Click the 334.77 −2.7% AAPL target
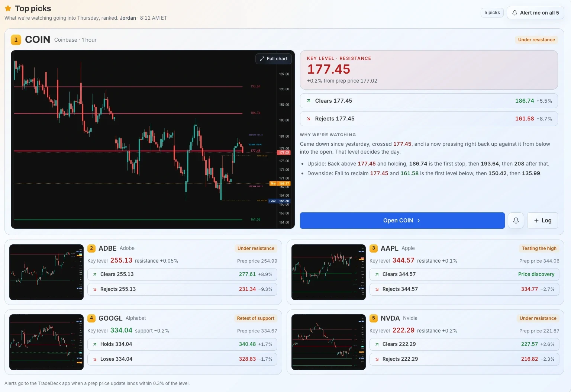571x392 pixels. 538,289
